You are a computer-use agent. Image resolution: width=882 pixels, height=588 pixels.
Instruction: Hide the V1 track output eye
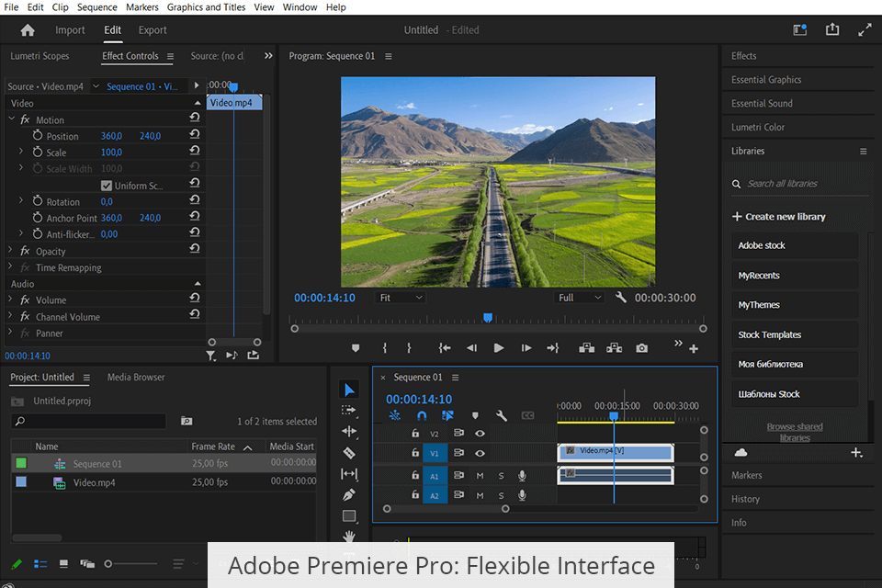click(x=480, y=453)
